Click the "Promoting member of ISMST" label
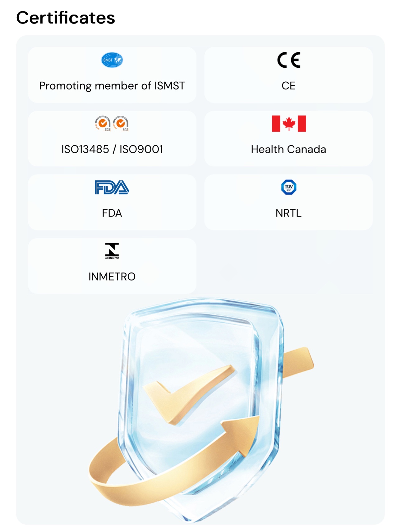The image size is (401, 532). pyautogui.click(x=112, y=86)
